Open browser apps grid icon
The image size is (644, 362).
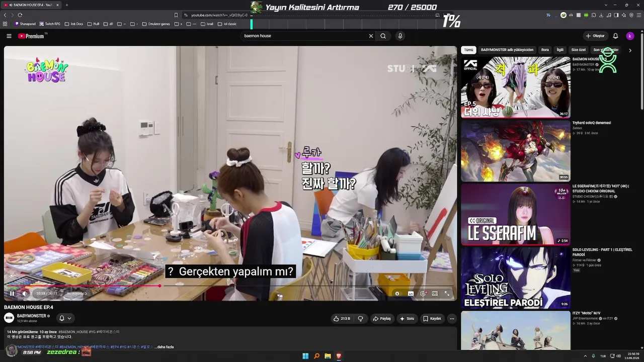click(5, 24)
